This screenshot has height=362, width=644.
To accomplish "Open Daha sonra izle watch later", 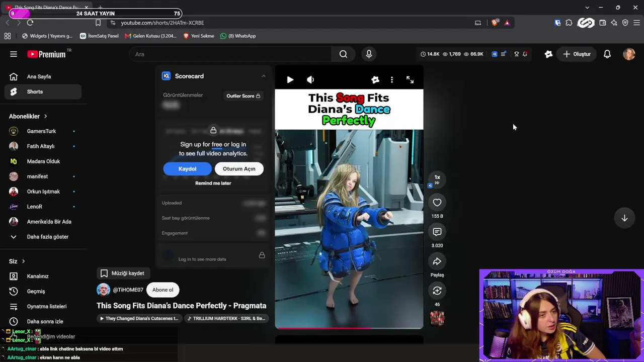I will coord(43,321).
